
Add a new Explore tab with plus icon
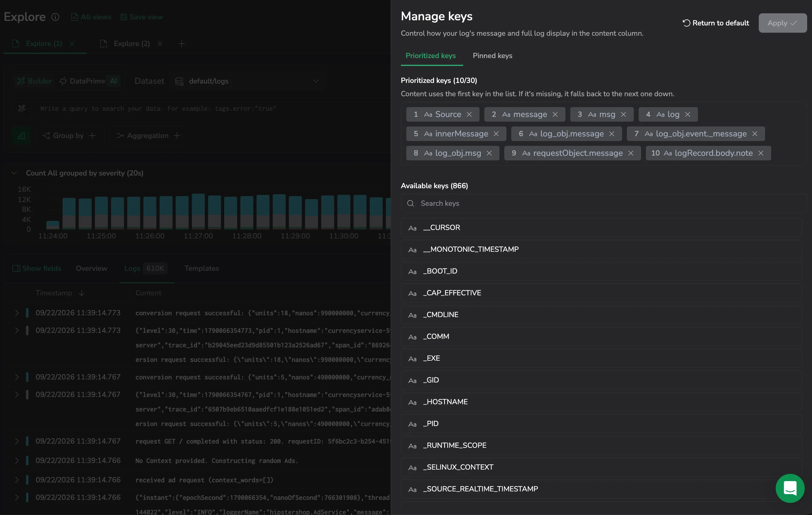pos(182,44)
